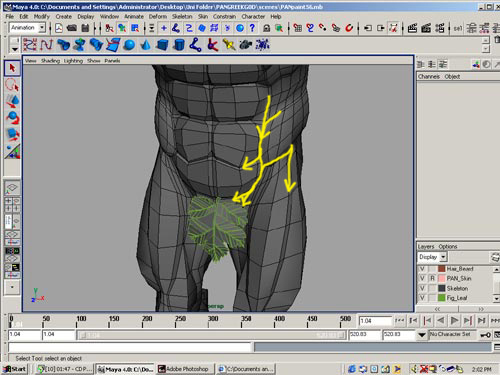Open the render globals icon
This screenshot has height=375, width=500.
click(440, 28)
